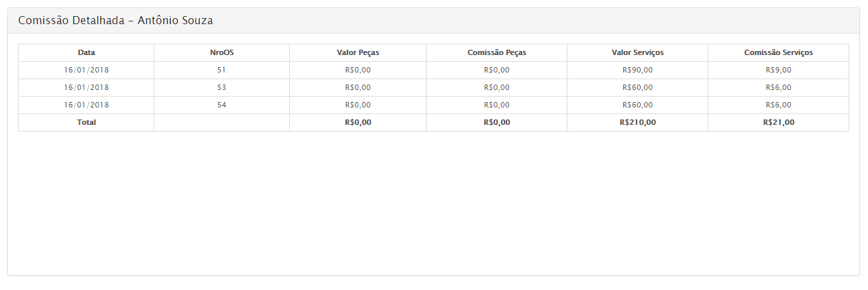Click Valor Serviços cell for order 53
Viewport: 868px width, 290px height.
tap(637, 87)
